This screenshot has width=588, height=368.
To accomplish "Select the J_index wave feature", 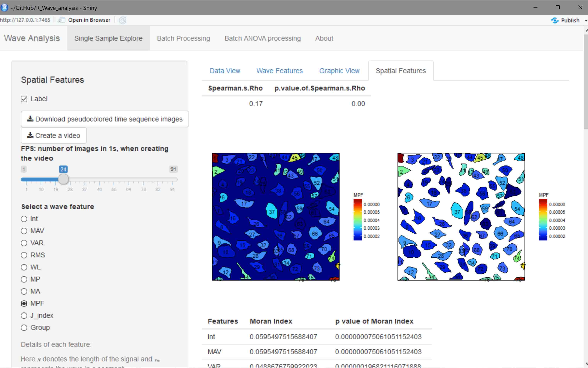I will (24, 316).
